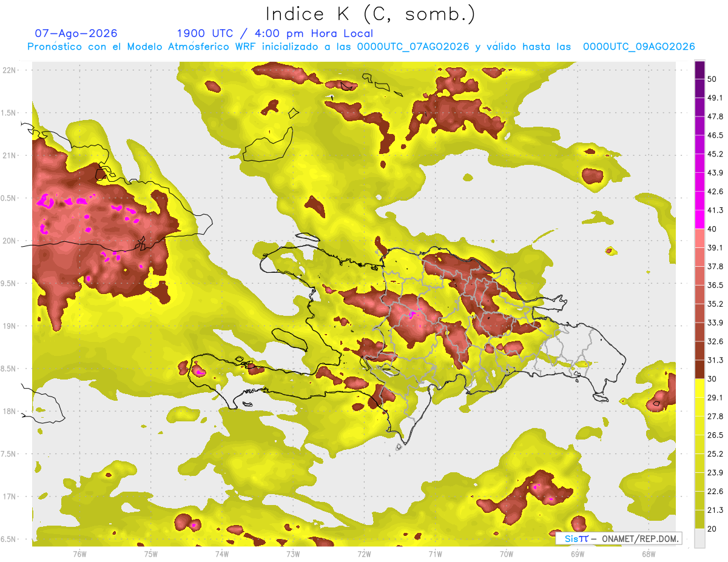
Task: Click the colorbar value 40
Action: [713, 229]
